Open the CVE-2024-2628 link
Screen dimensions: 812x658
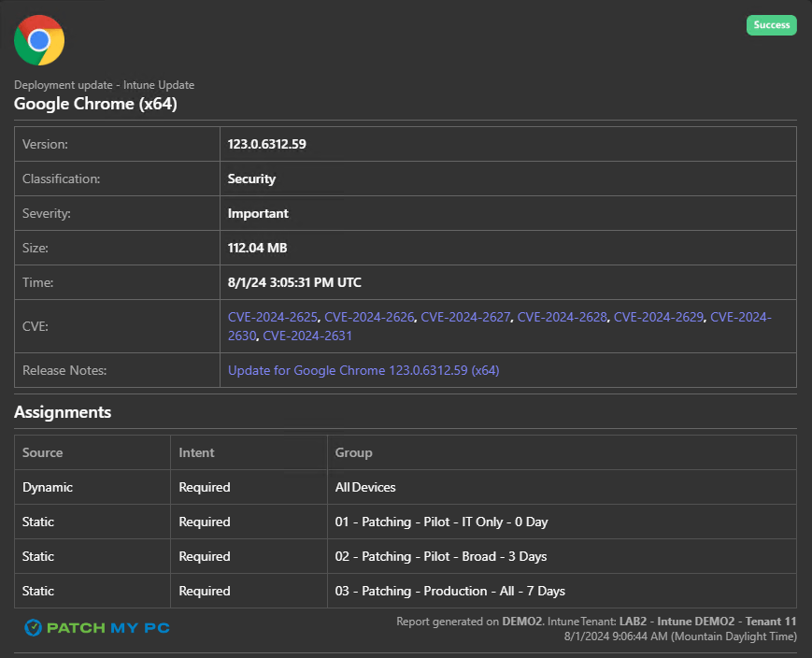(562, 317)
